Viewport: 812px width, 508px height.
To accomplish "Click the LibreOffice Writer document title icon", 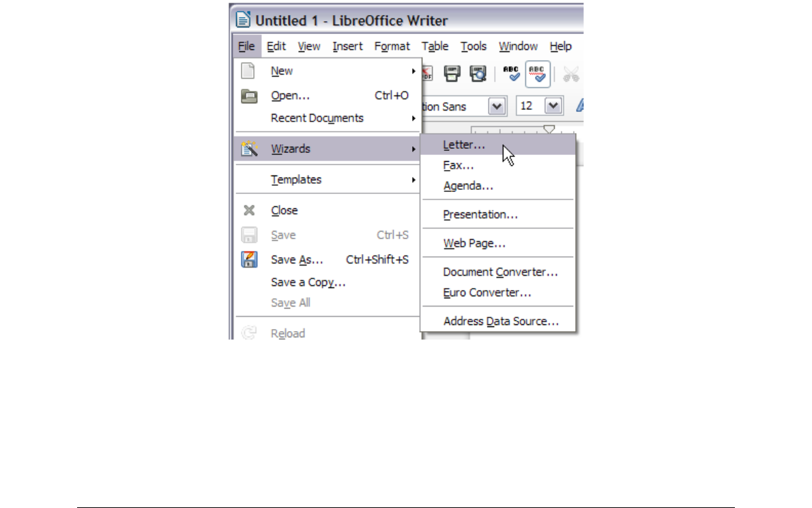I will point(243,20).
